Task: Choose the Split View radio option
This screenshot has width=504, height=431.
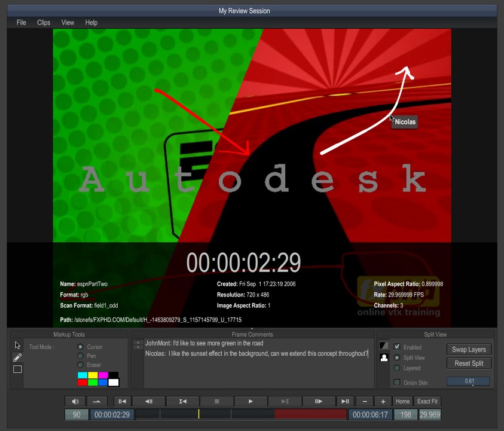Action: (397, 357)
